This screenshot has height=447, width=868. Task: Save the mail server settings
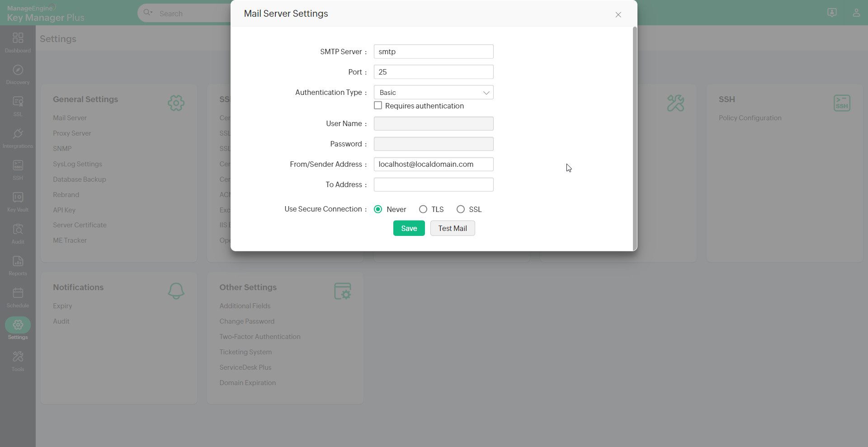[409, 228]
